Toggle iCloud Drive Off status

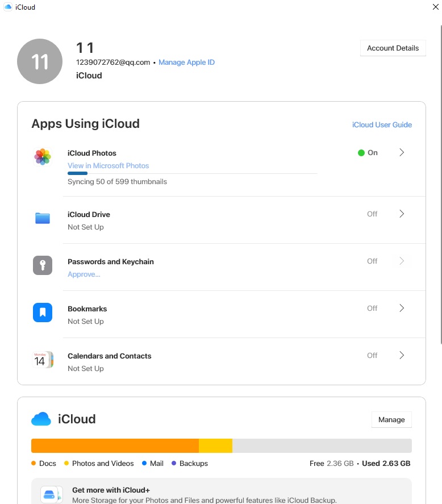pos(372,214)
